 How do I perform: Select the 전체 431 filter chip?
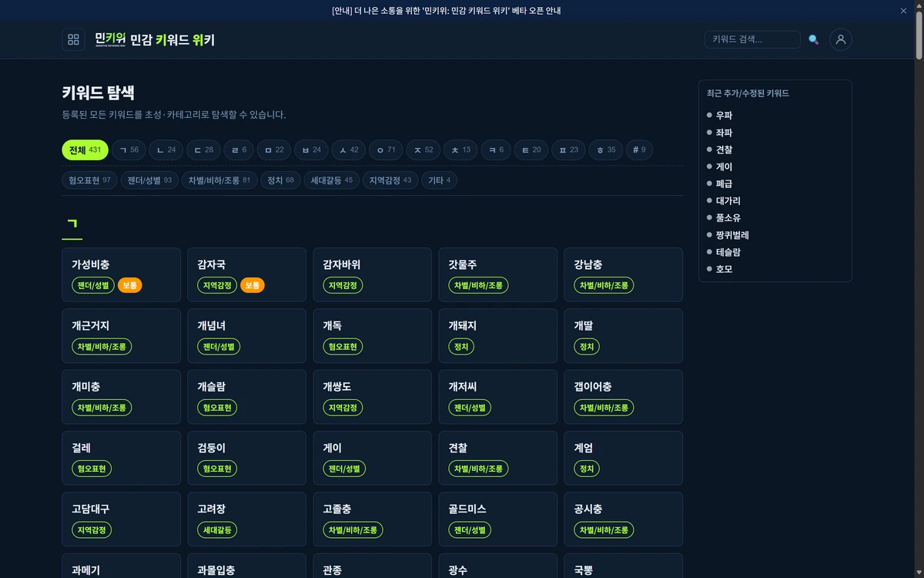(x=85, y=150)
